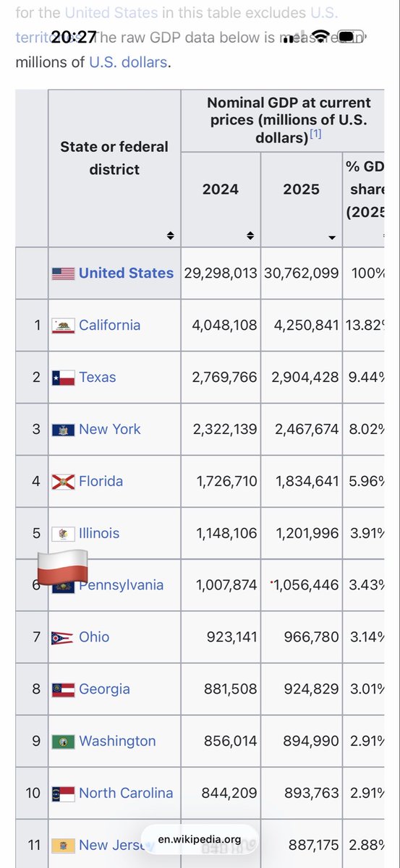Sort table by 2025 GDP column
This screenshot has height=868, width=400.
pyautogui.click(x=332, y=237)
